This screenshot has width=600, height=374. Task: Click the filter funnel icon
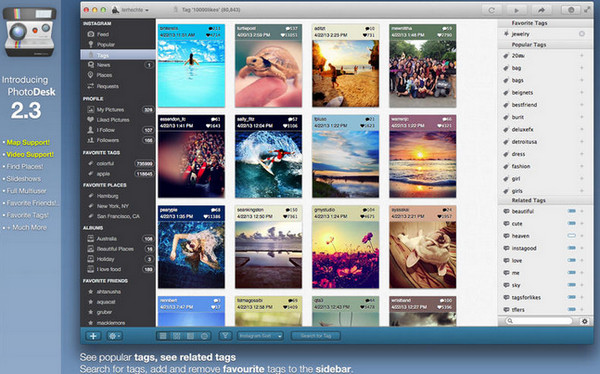tap(225, 336)
